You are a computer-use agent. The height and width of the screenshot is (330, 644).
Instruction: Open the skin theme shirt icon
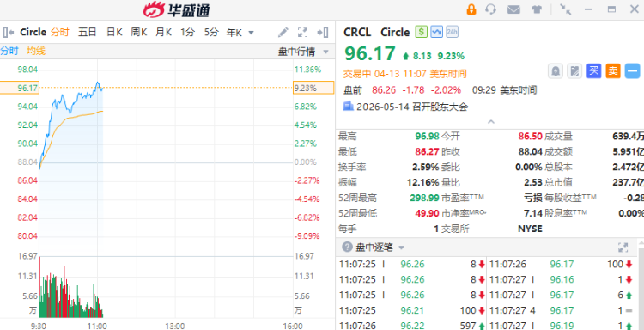pos(537,9)
